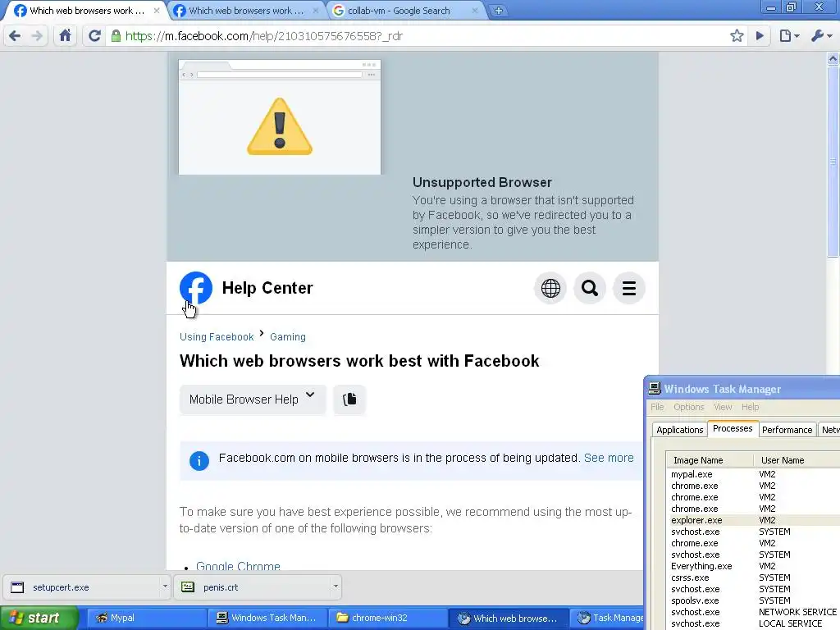Open Help menu in Task Manager
Screen dimensions: 840x630
750,407
